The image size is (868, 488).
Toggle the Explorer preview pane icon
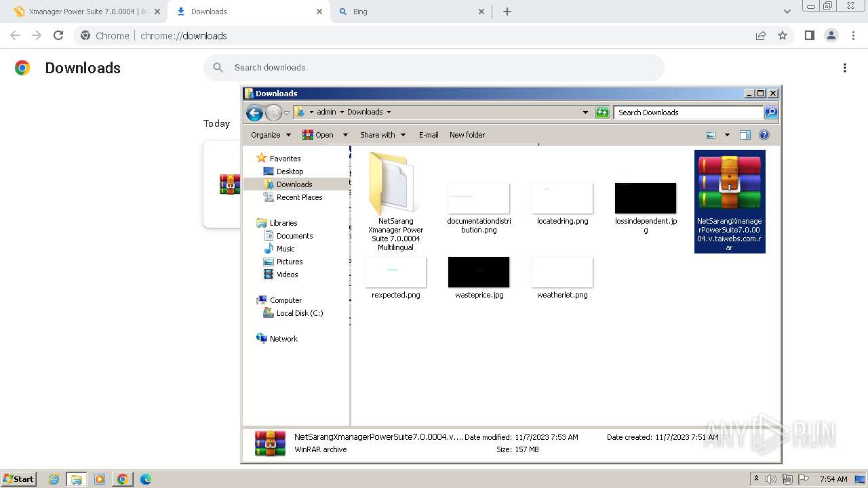point(745,135)
